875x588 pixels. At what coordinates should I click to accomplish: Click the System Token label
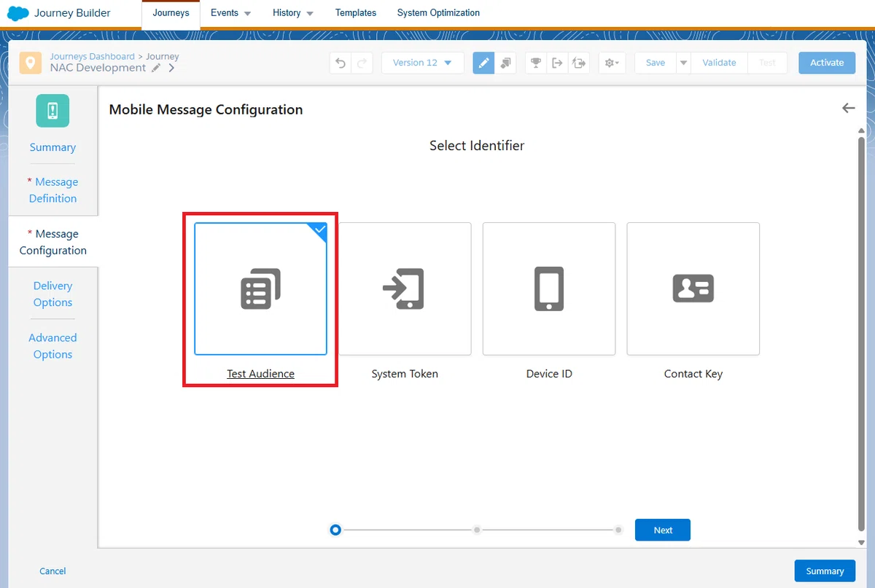point(405,374)
